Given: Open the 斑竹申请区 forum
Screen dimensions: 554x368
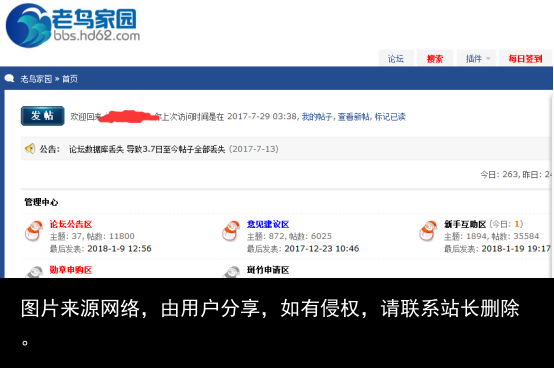Looking at the screenshot, I should pos(268,270).
